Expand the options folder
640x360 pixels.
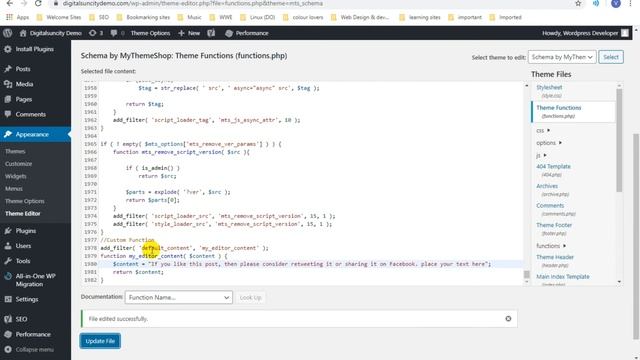549,143
